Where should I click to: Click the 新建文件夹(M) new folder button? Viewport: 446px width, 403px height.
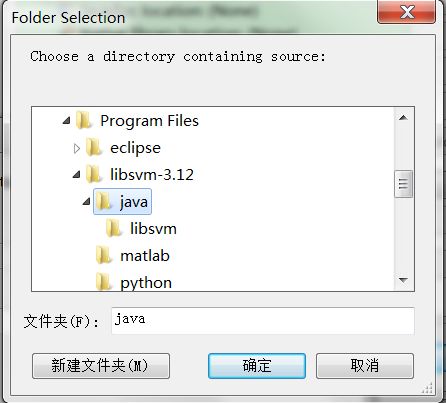[x=101, y=366]
